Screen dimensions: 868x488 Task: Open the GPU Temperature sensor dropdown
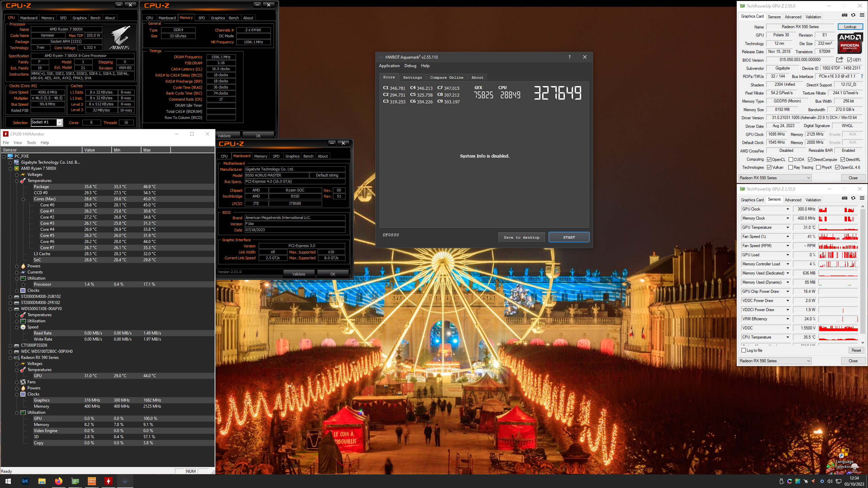pos(788,227)
